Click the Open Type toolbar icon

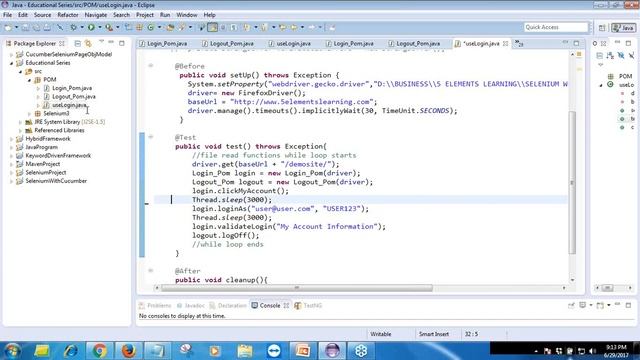(x=170, y=27)
